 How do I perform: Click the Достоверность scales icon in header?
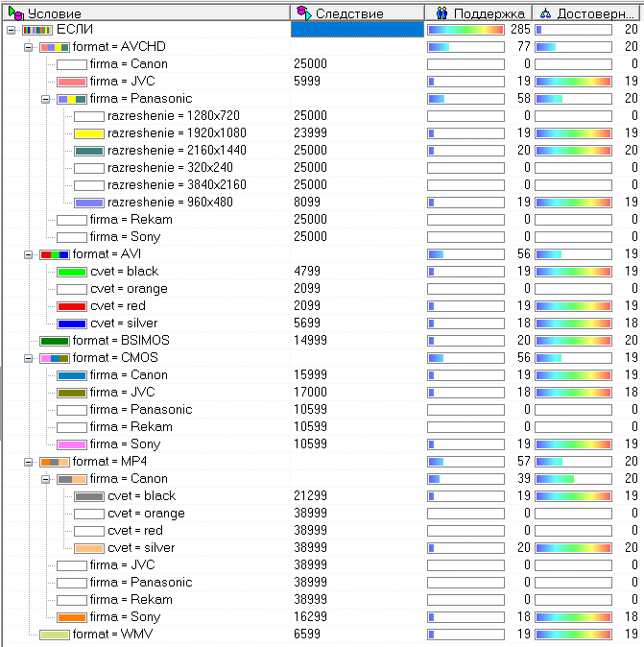545,12
